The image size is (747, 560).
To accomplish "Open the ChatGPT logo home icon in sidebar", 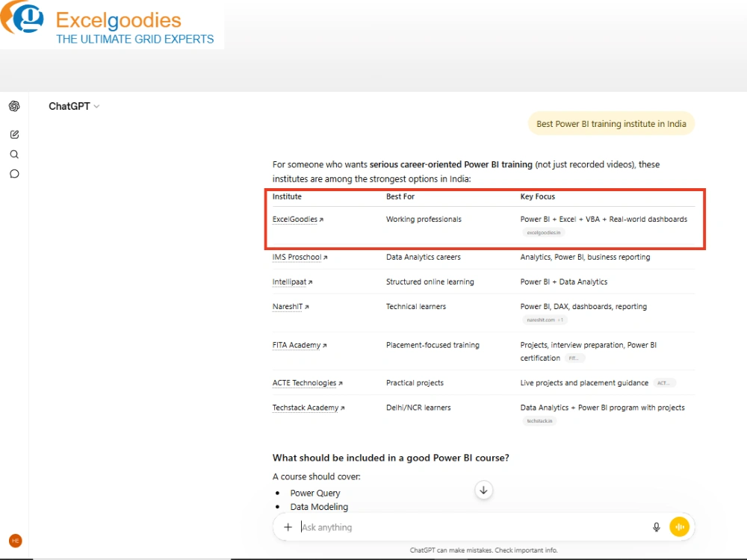I will tap(14, 106).
